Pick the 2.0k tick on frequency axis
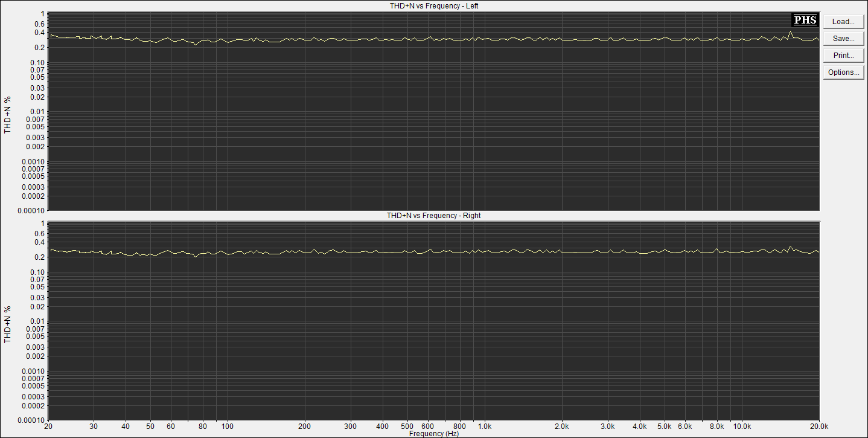Viewport: 868px width, 438px height. (x=562, y=427)
